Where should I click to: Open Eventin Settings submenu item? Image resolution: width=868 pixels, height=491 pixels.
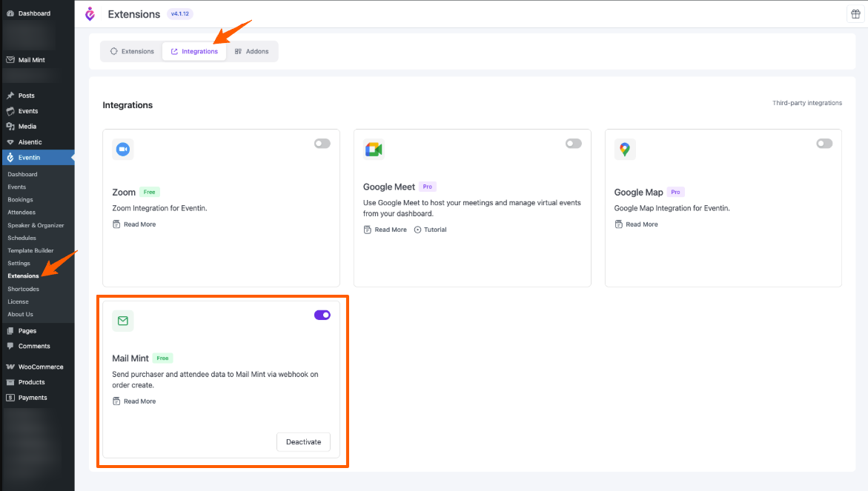point(19,263)
